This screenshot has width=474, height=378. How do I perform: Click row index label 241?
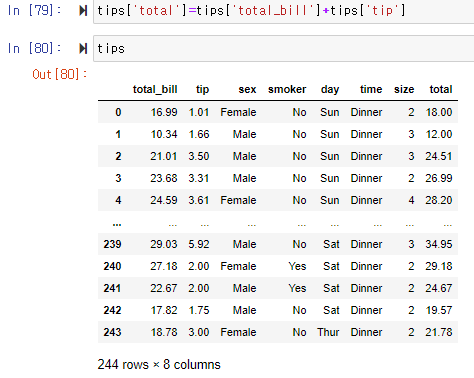[112, 288]
